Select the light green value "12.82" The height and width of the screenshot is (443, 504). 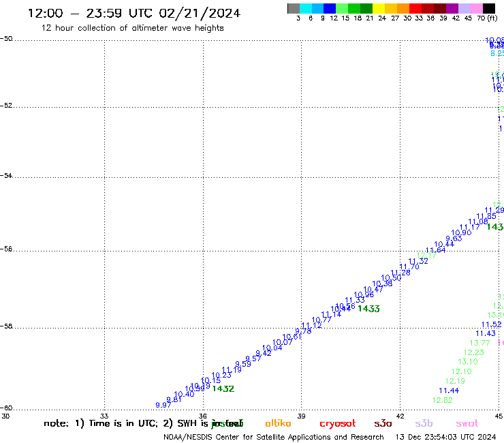click(442, 400)
